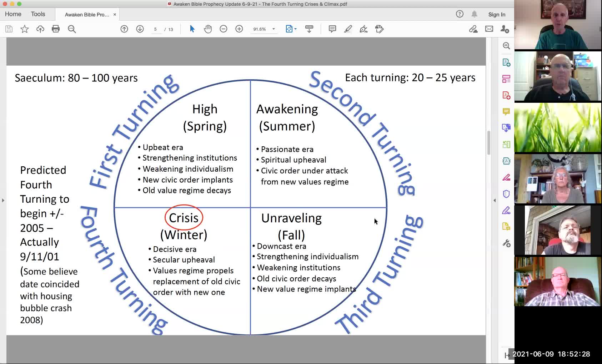
Task: Click the page number field
Action: click(x=155, y=29)
